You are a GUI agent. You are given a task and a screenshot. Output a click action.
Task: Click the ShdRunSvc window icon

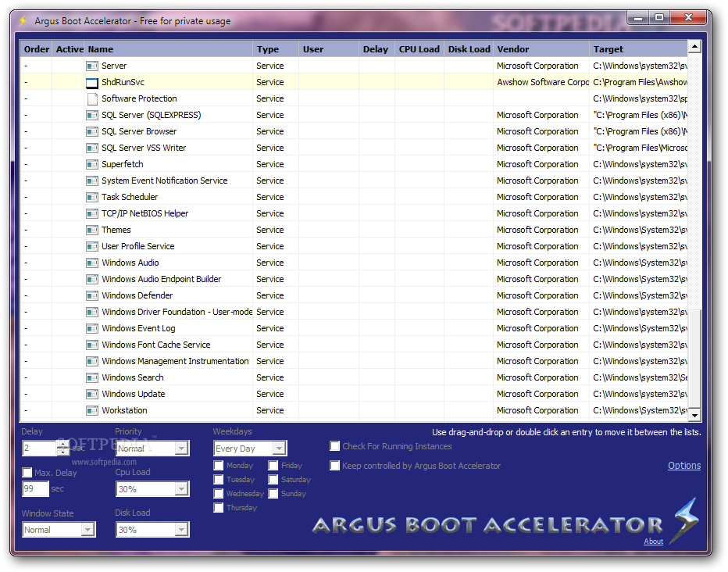tap(92, 83)
